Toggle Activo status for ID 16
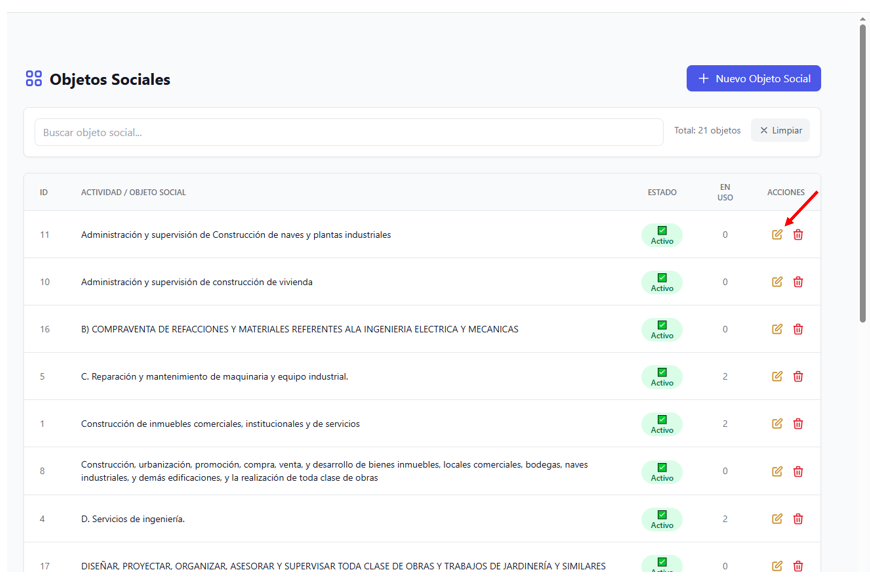 pyautogui.click(x=662, y=329)
